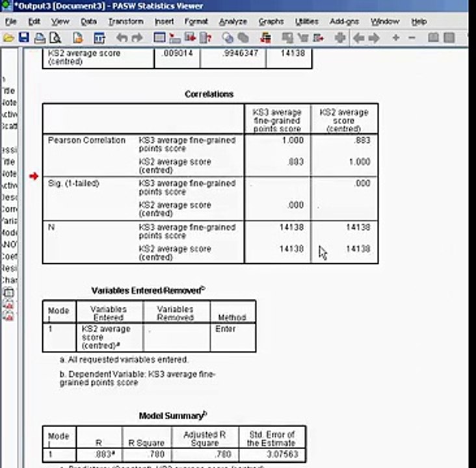This screenshot has width=476, height=468.
Task: Click the Print icon in toolbar
Action: (x=40, y=38)
